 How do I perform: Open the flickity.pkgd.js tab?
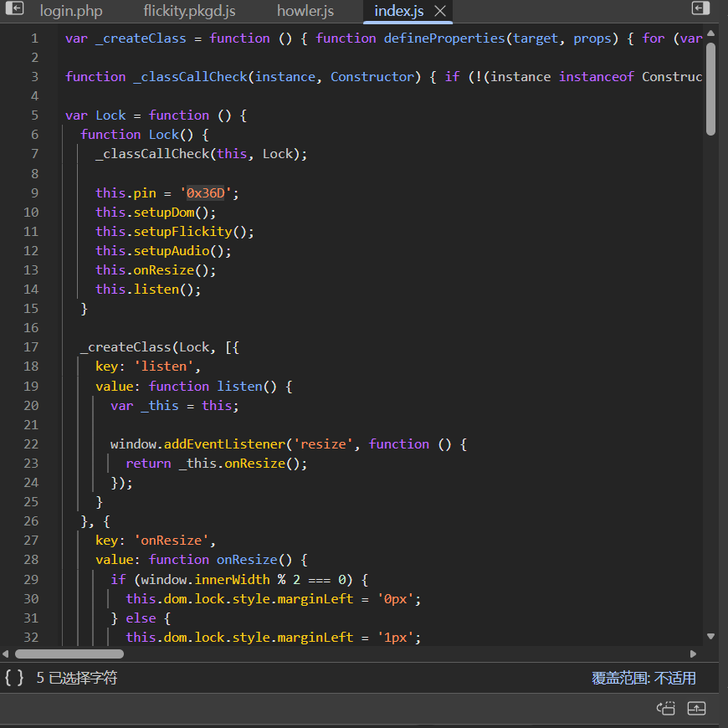pyautogui.click(x=189, y=12)
